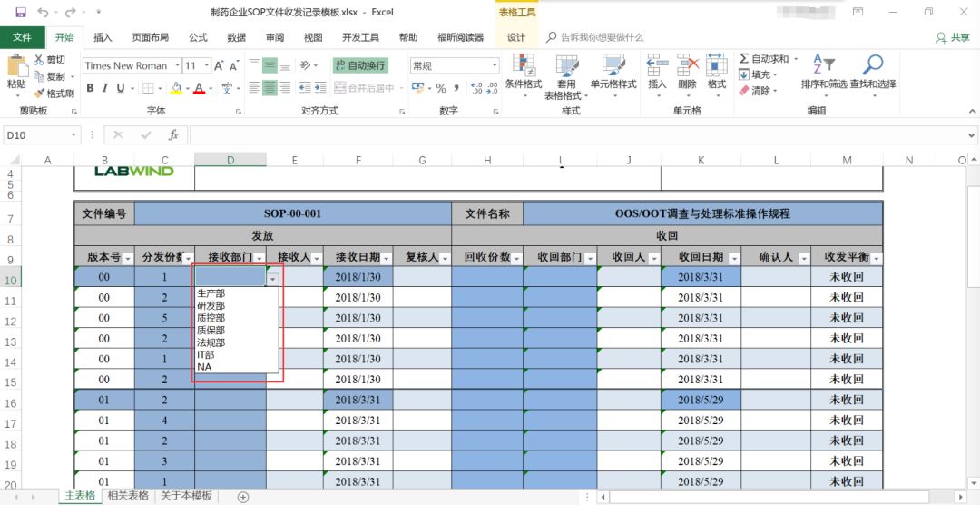This screenshot has width=980, height=505.
Task: Toggle Italic formatting
Action: pos(106,88)
